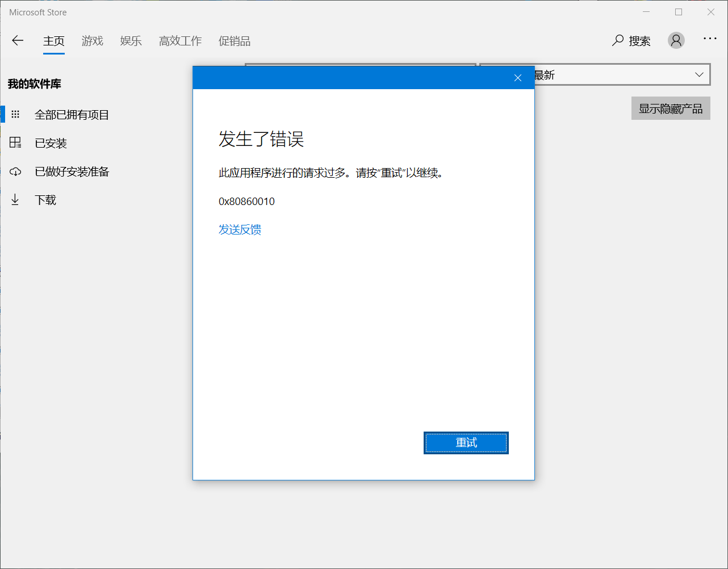728x569 pixels.
Task: Click the 下载 download arrow icon
Action: pyautogui.click(x=15, y=199)
